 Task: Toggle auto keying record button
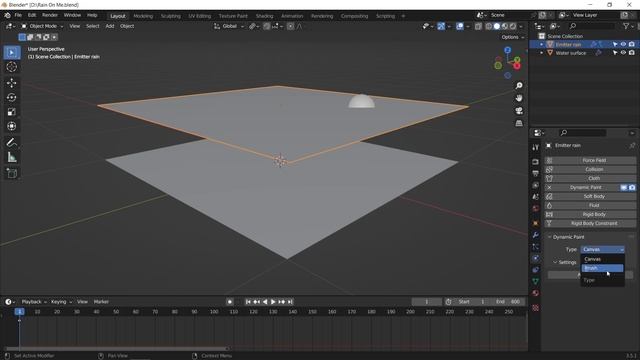pyautogui.click(x=230, y=302)
